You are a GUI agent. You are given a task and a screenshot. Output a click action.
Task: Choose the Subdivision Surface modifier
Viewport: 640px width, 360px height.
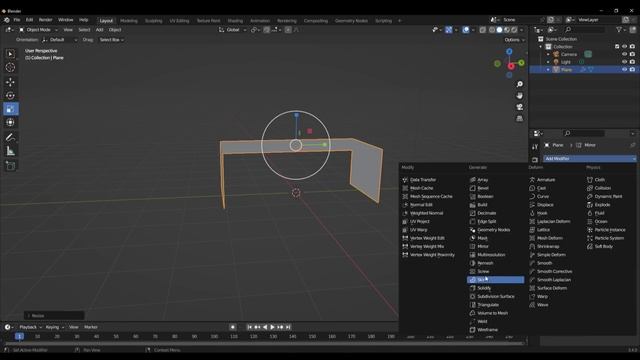496,296
